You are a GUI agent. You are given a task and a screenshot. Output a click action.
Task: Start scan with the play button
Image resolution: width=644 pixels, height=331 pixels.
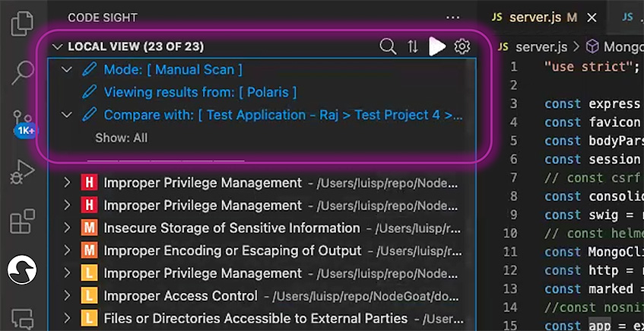437,46
